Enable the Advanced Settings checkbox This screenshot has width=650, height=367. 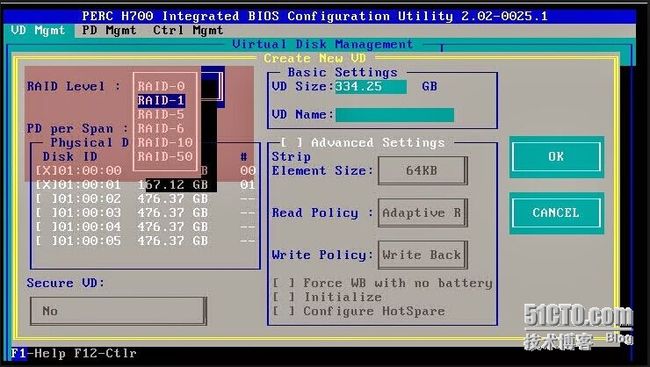(291, 143)
